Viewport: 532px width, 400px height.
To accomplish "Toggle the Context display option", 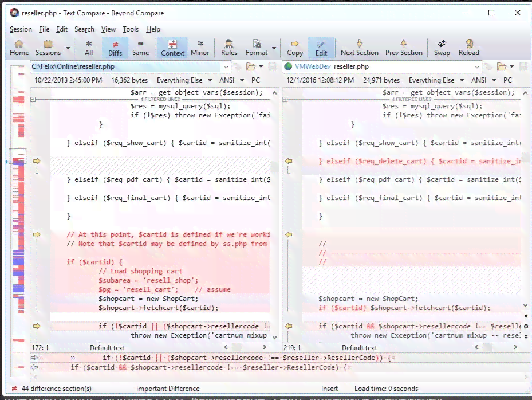I will 172,48.
